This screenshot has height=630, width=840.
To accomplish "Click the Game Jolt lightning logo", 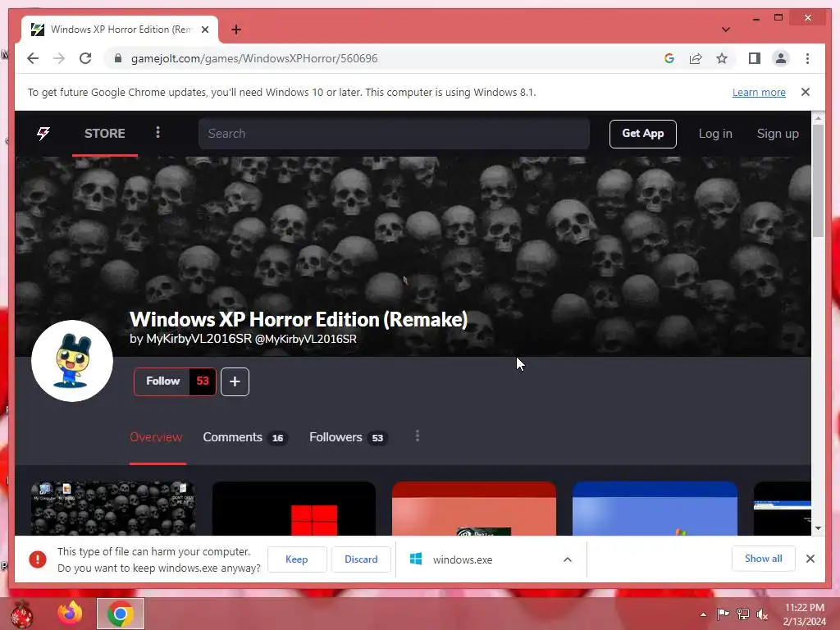I will [43, 134].
